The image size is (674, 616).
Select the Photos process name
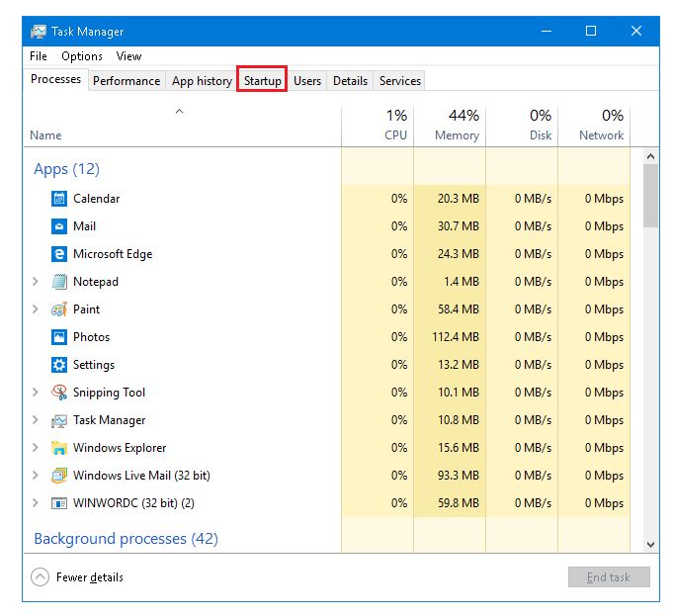coord(91,337)
